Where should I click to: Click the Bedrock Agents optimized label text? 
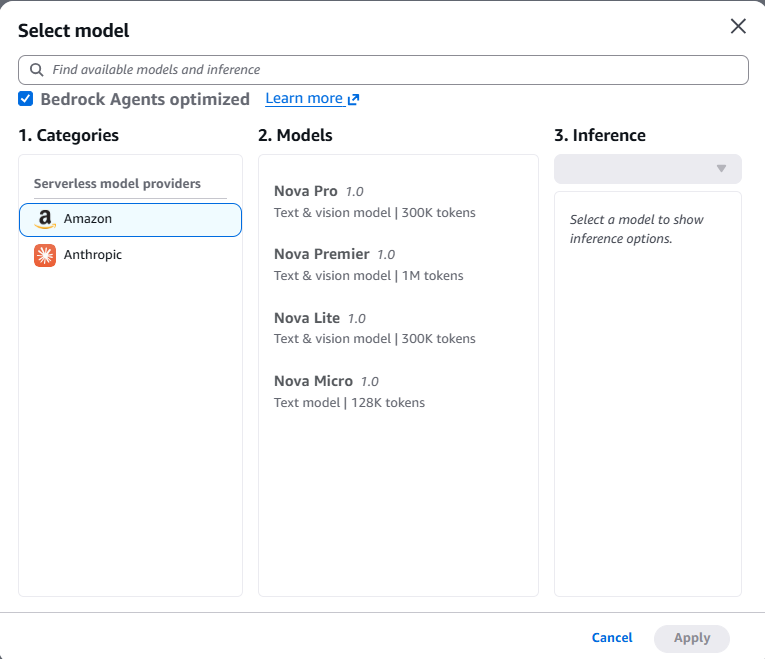(145, 99)
